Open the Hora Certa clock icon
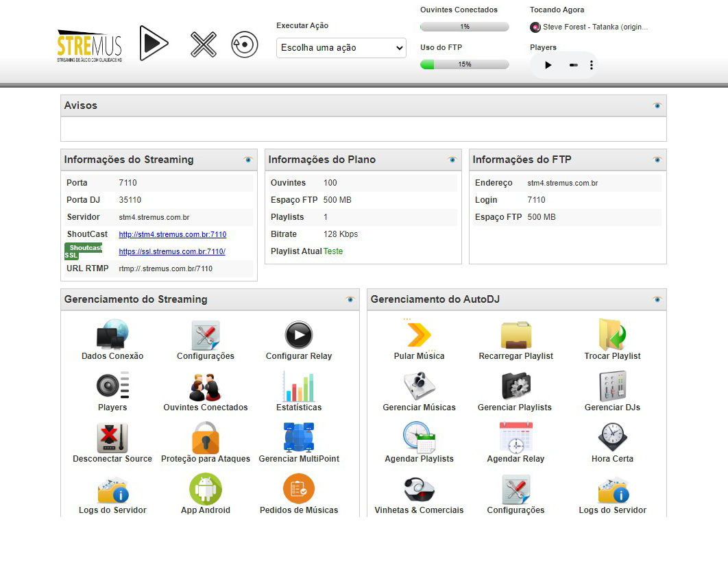The width and height of the screenshot is (728, 563). pos(612,438)
